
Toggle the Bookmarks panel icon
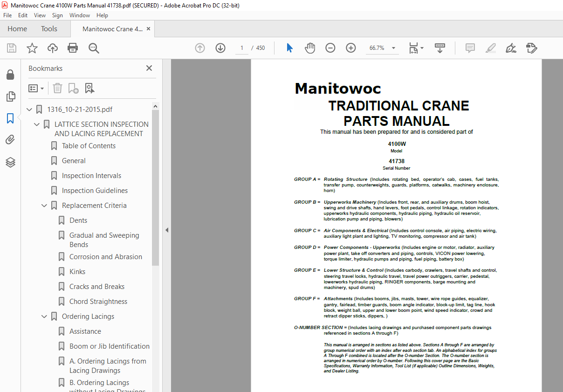coord(10,118)
